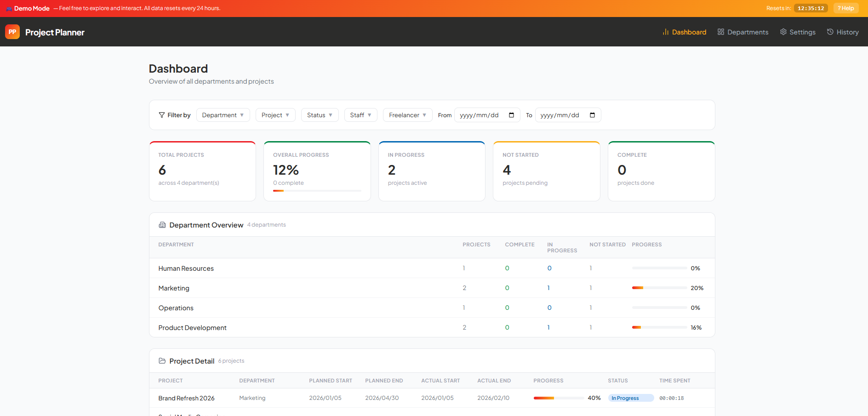The height and width of the screenshot is (416, 868).
Task: Click Brand Refresh 2026 progress bar
Action: click(x=559, y=398)
